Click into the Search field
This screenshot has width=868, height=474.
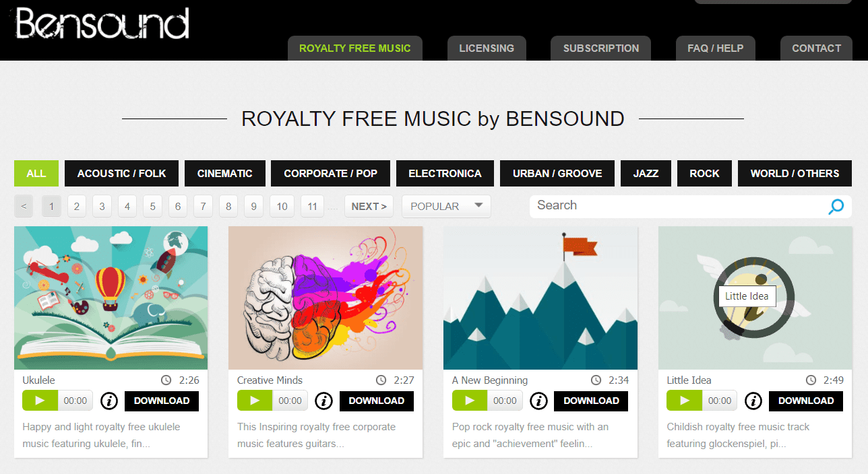[x=677, y=206]
